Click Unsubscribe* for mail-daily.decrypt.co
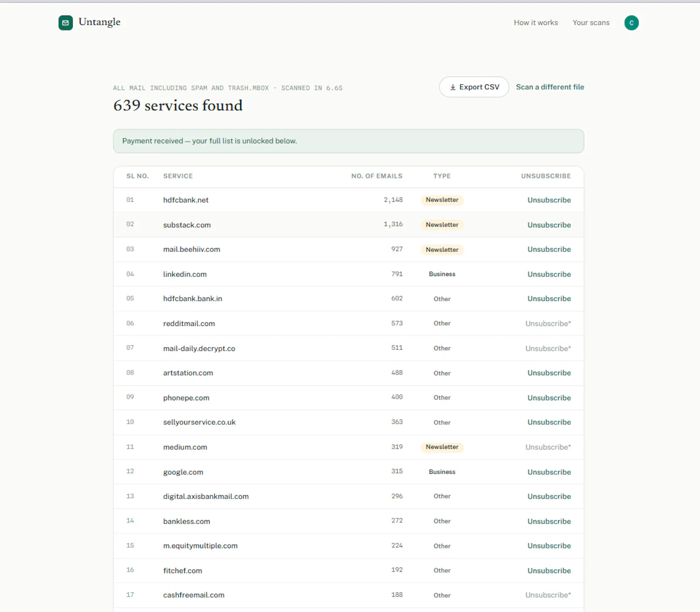The width and height of the screenshot is (700, 612). point(548,349)
